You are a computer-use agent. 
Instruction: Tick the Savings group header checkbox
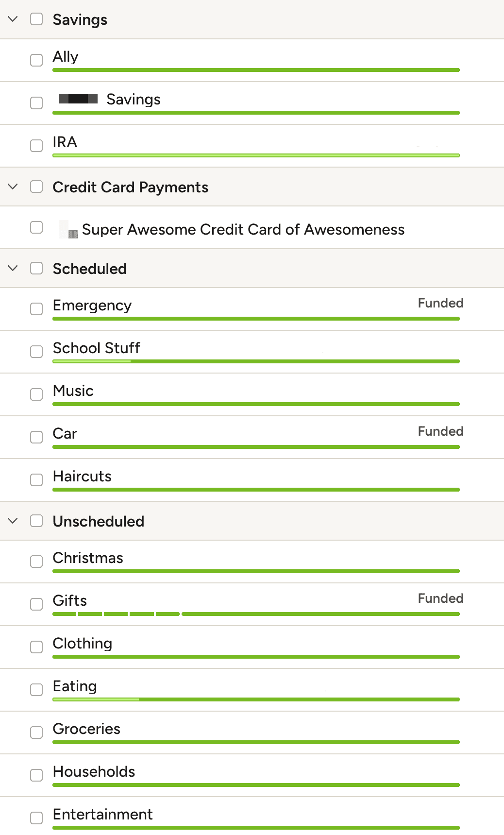click(x=36, y=19)
